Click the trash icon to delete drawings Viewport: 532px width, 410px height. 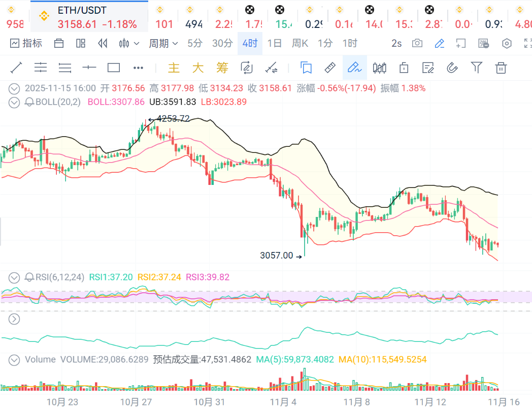pos(501,68)
